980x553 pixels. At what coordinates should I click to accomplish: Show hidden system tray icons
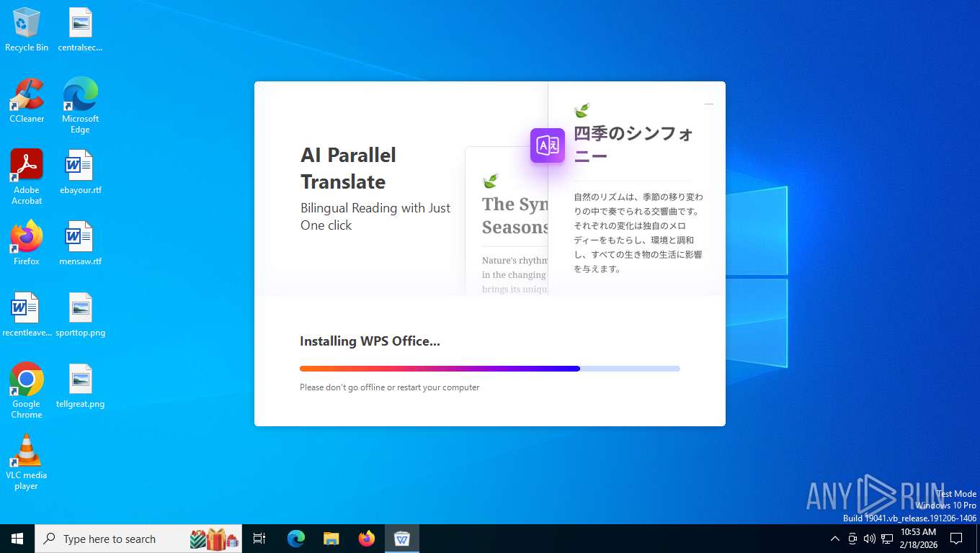835,539
